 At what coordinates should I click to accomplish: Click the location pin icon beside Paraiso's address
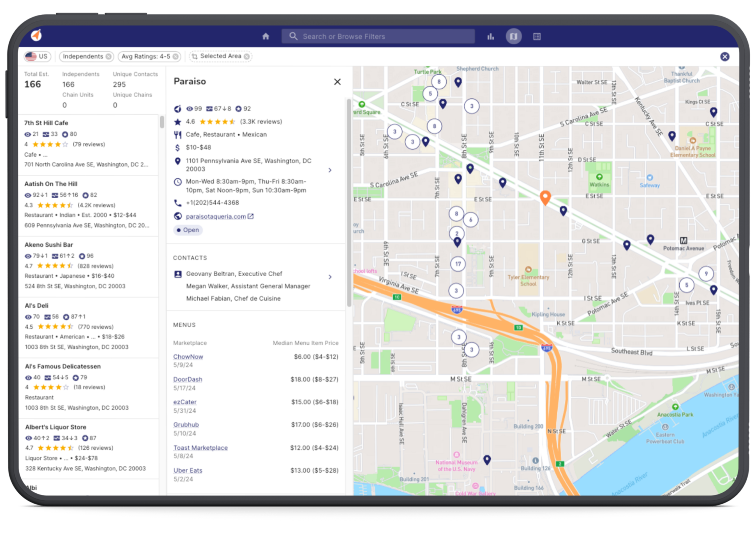click(178, 161)
